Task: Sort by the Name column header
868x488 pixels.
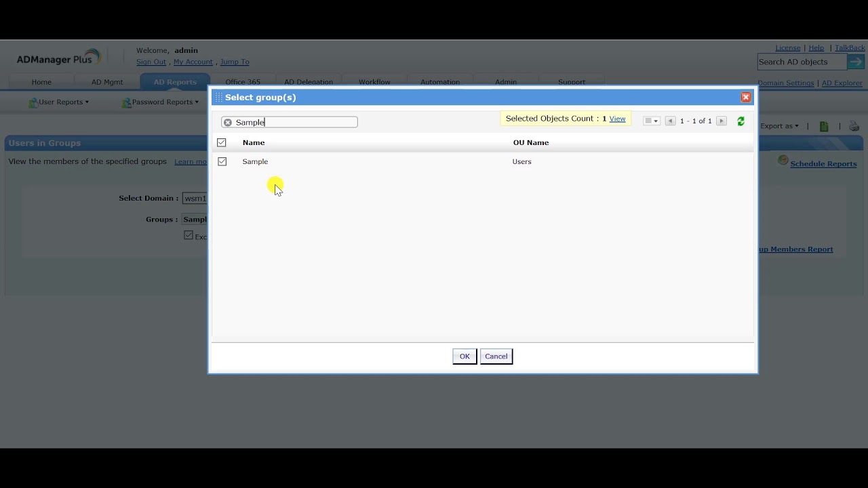Action: point(254,142)
